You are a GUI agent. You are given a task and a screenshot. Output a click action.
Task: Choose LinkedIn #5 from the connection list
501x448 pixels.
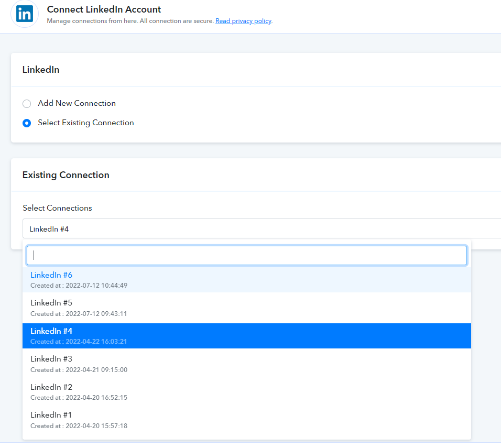pos(247,308)
